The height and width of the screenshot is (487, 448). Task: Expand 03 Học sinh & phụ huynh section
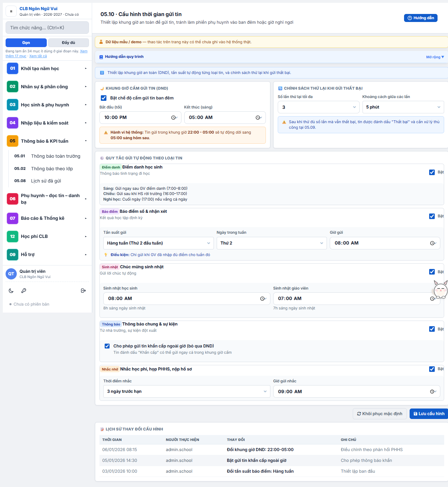tap(47, 105)
